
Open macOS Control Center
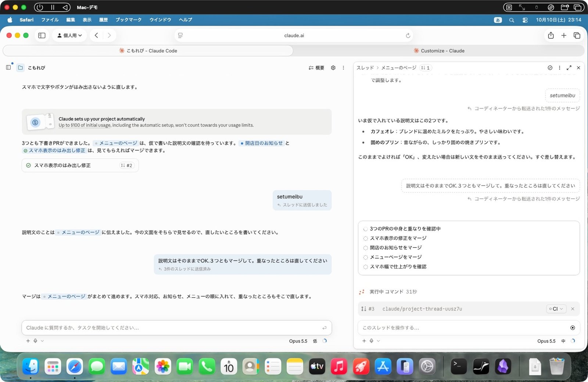pos(525,20)
